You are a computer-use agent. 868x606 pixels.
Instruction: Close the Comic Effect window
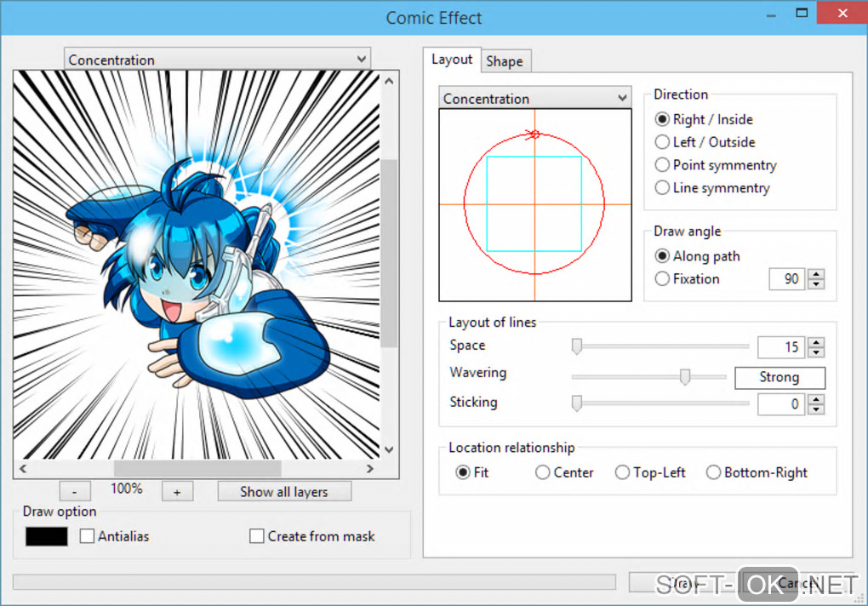pos(842,13)
